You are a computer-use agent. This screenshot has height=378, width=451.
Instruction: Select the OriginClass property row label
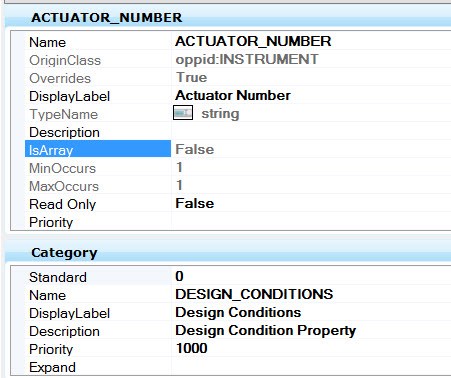point(65,60)
